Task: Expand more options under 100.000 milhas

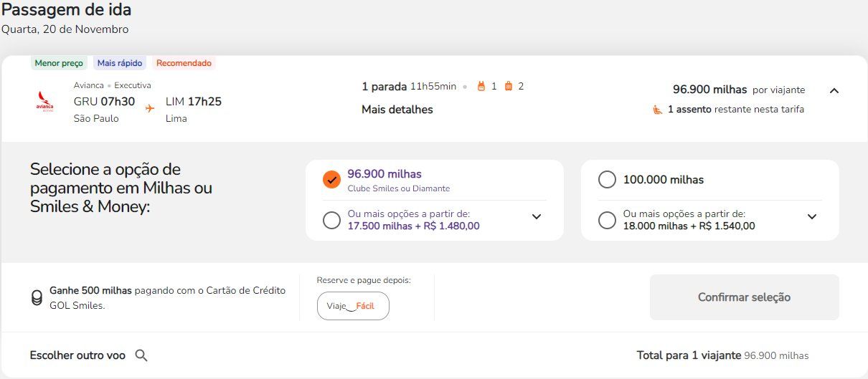Action: click(812, 217)
